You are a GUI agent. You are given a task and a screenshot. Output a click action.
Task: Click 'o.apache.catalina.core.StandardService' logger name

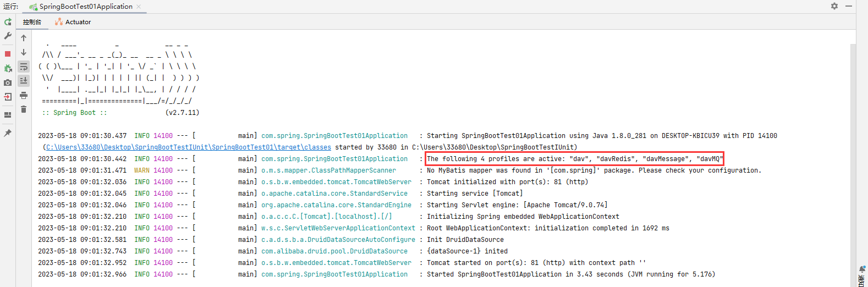pos(334,194)
